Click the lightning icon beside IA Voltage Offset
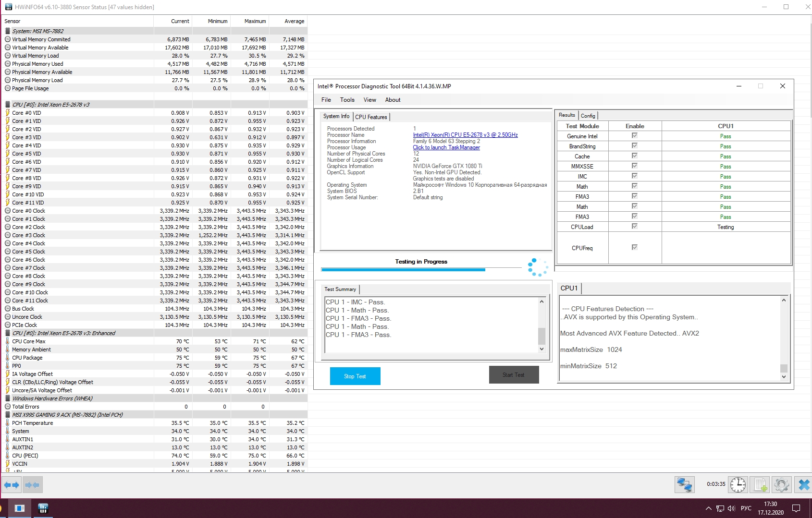 (x=8, y=374)
